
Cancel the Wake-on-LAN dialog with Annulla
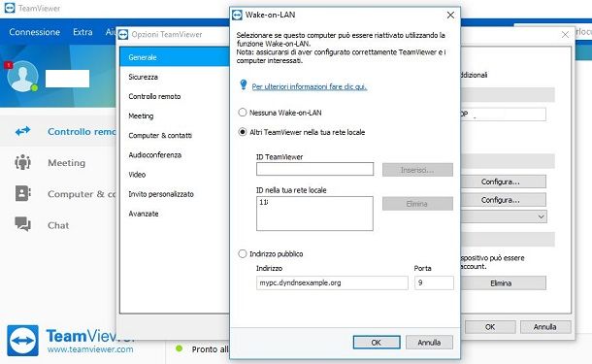click(x=429, y=343)
